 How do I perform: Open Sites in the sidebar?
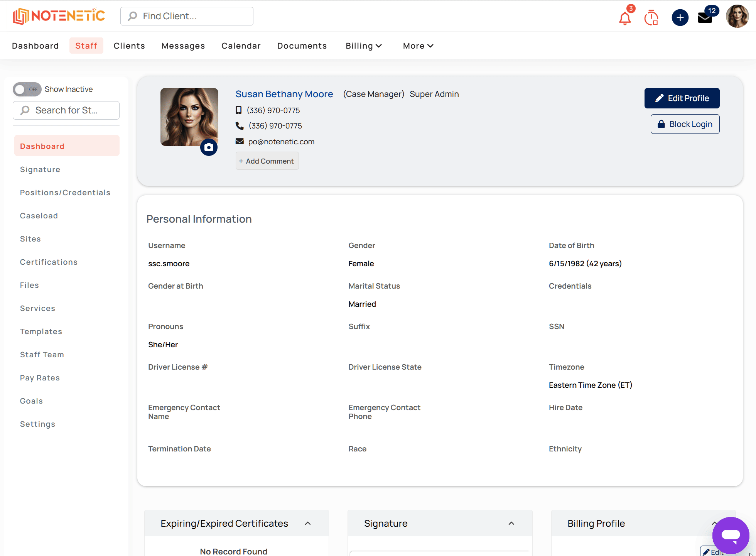click(30, 239)
